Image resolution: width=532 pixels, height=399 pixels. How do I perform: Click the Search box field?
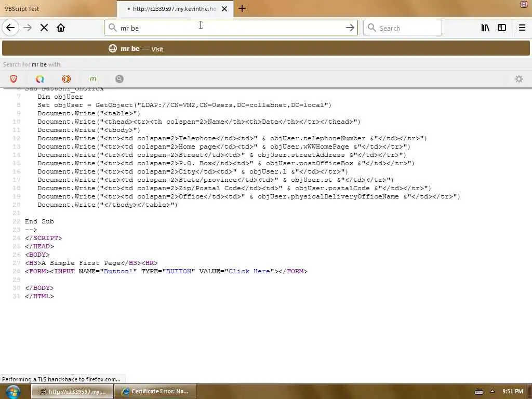point(403,28)
